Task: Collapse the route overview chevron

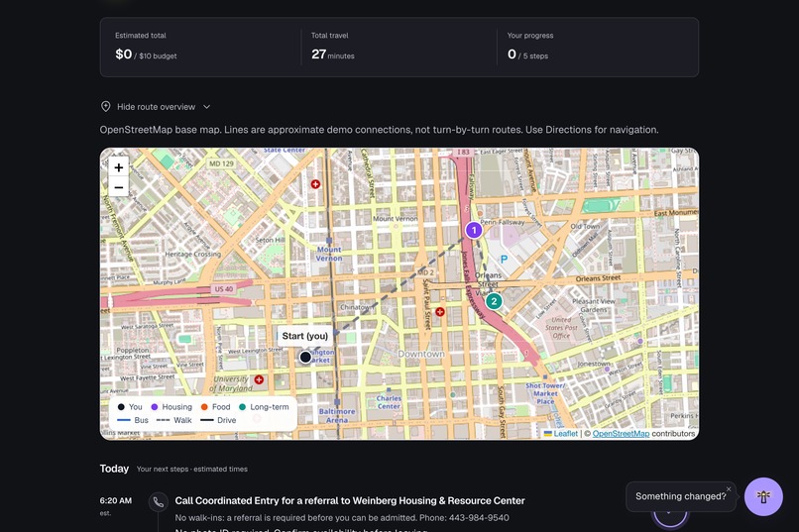Action: coord(206,107)
